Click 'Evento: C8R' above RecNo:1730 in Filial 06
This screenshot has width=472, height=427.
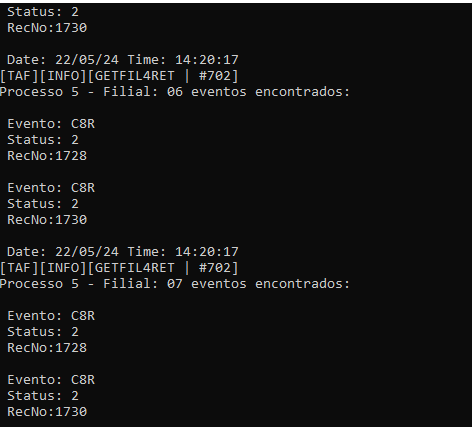(x=51, y=188)
